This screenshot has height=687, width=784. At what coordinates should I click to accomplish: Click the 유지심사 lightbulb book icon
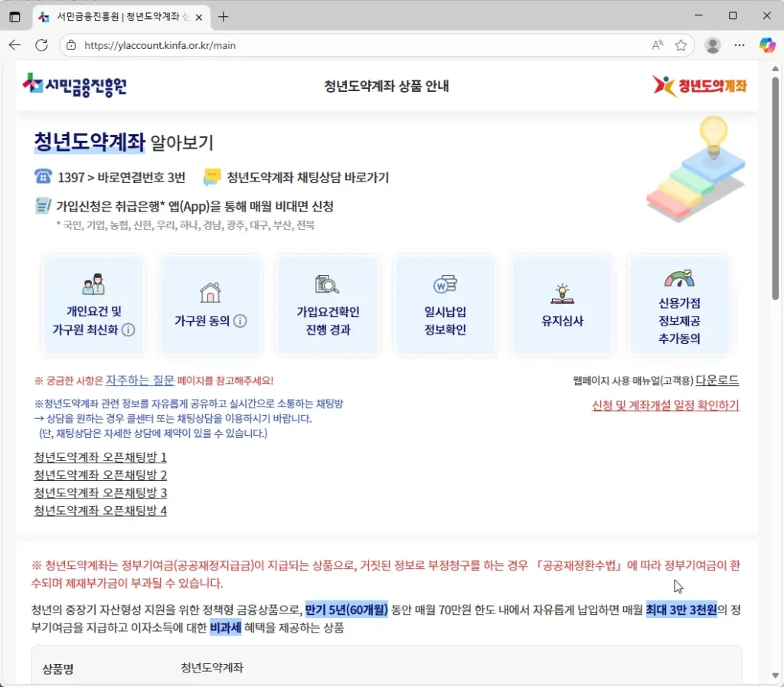(x=562, y=293)
